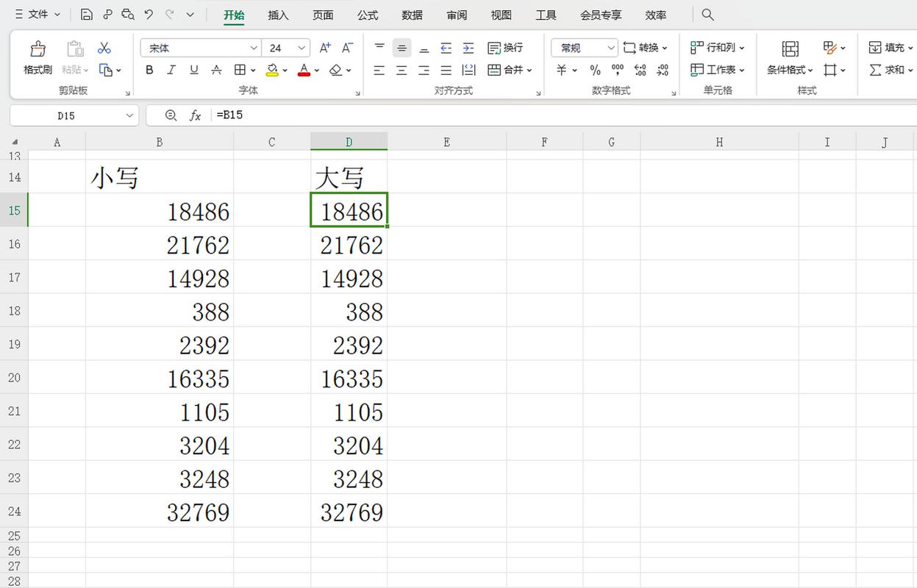Image resolution: width=917 pixels, height=588 pixels.
Task: Click the Undo arrow icon
Action: [x=149, y=15]
